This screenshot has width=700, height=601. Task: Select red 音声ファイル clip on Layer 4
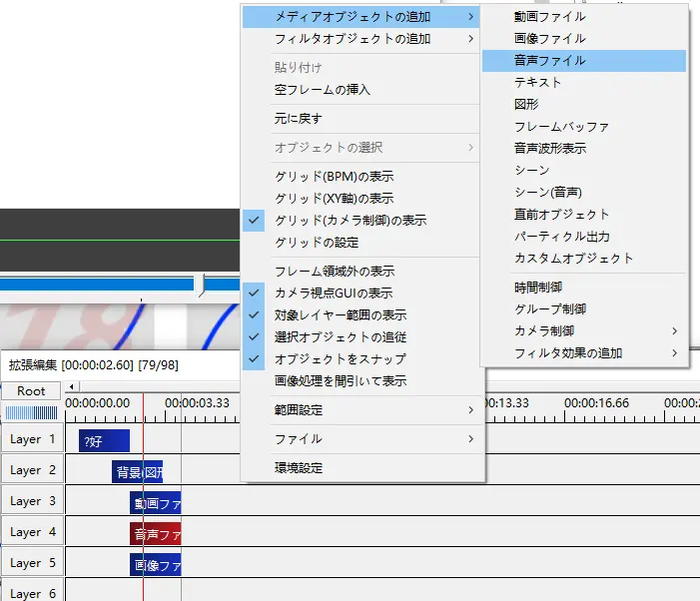pos(156,534)
